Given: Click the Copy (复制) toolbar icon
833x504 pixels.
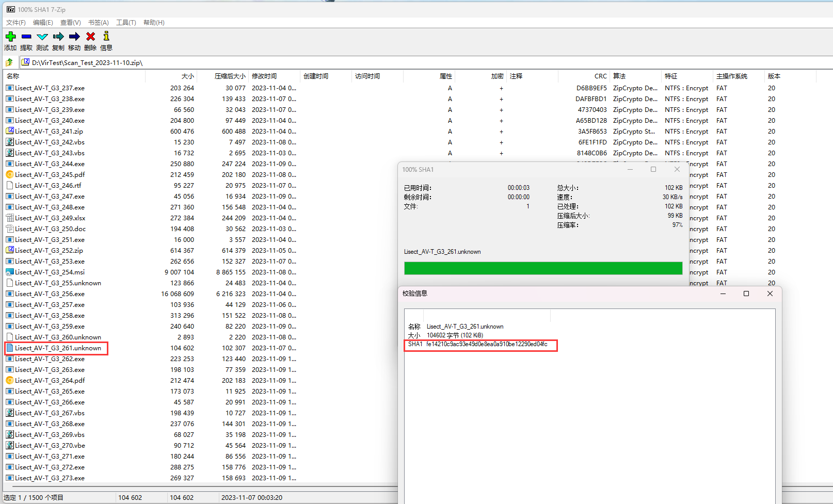Looking at the screenshot, I should tap(58, 37).
